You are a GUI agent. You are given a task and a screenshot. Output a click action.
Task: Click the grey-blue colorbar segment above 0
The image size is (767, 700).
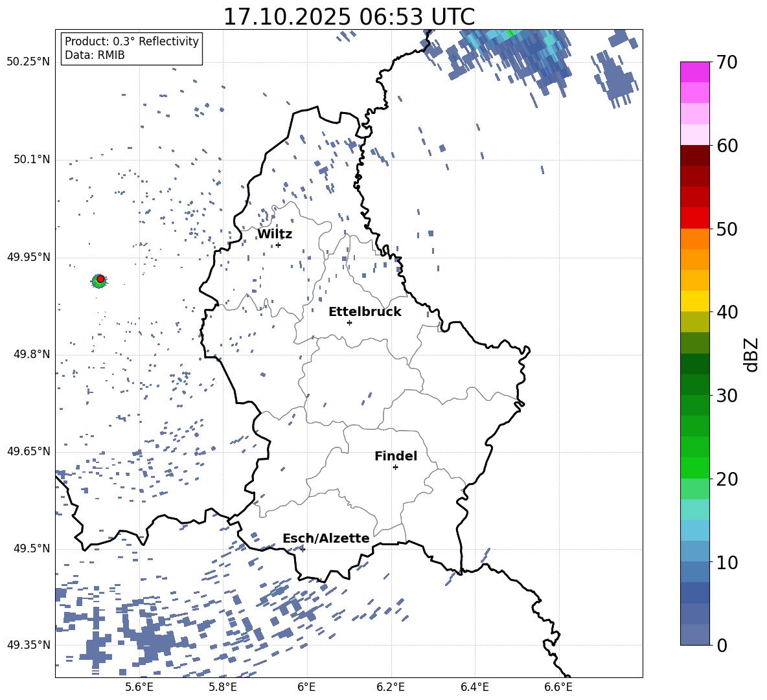click(695, 635)
